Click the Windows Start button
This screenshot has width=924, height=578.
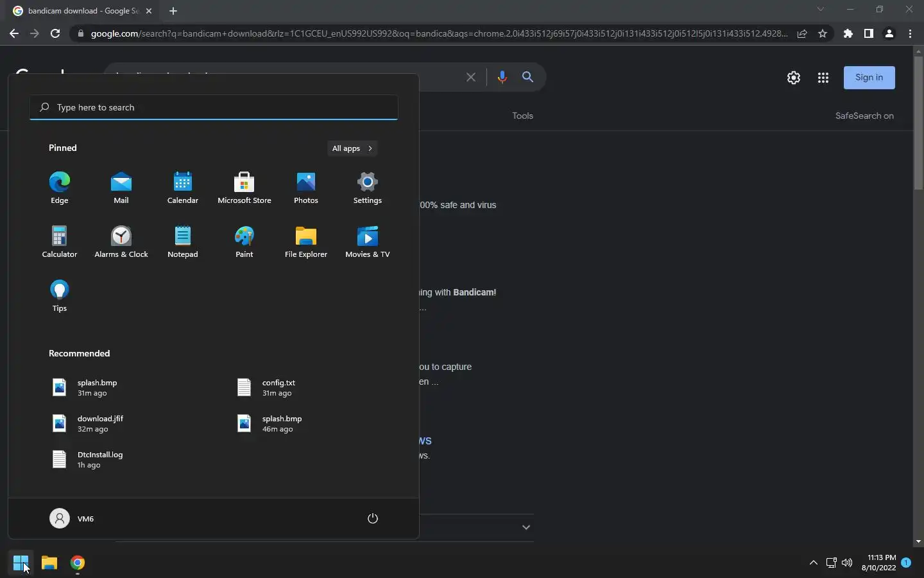[x=21, y=563]
